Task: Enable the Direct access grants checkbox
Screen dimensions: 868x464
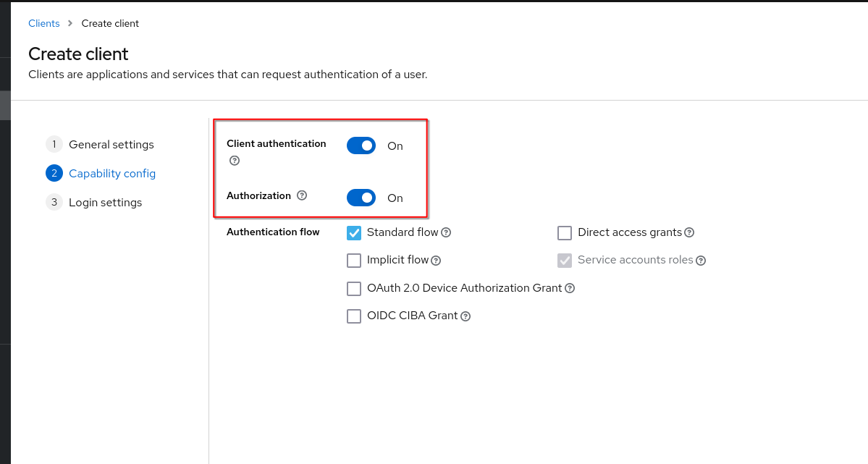Action: tap(565, 232)
